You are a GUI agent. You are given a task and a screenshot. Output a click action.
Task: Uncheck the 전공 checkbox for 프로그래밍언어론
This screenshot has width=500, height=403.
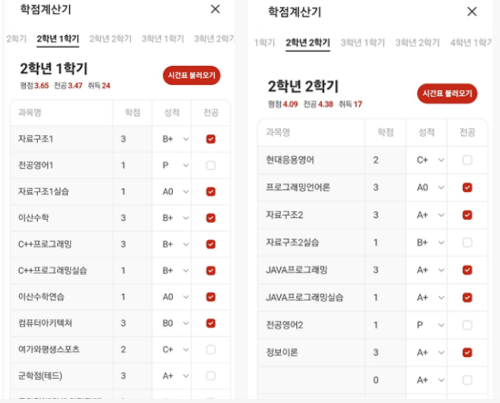pyautogui.click(x=467, y=188)
